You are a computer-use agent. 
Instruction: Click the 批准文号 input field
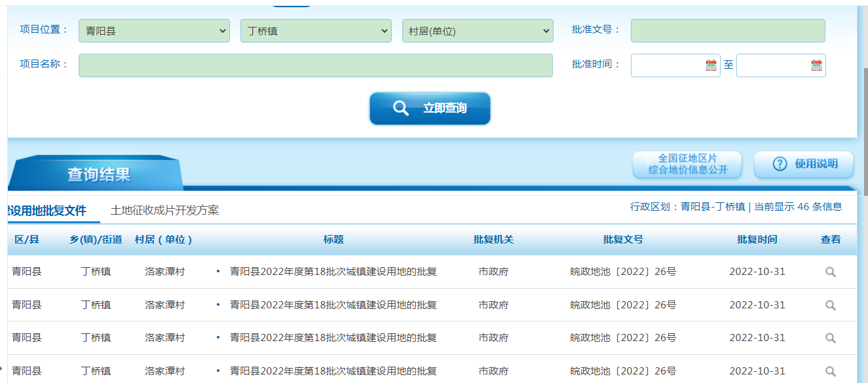click(x=727, y=31)
